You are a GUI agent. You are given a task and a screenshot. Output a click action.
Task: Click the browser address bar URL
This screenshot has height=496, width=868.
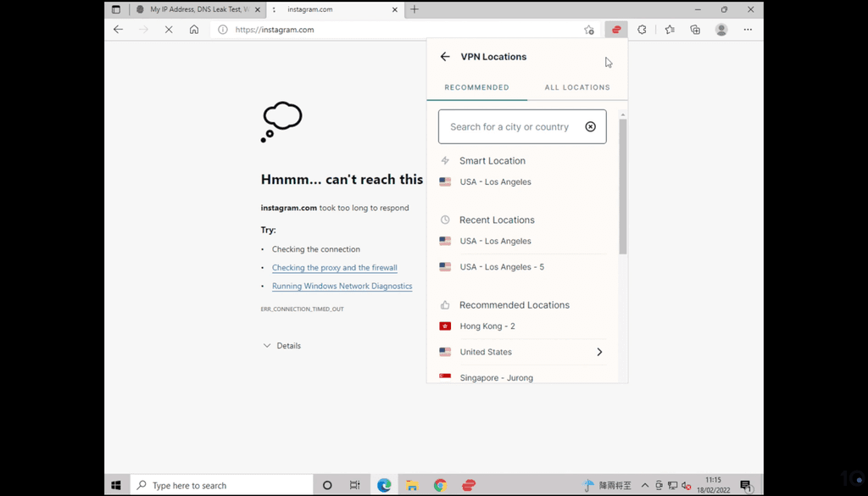(275, 30)
